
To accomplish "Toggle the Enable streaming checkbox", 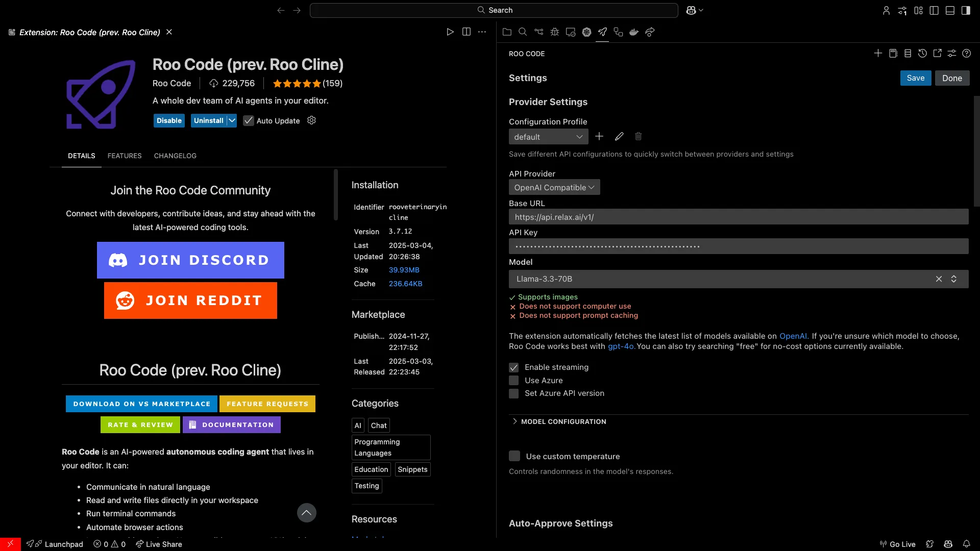I will [513, 367].
